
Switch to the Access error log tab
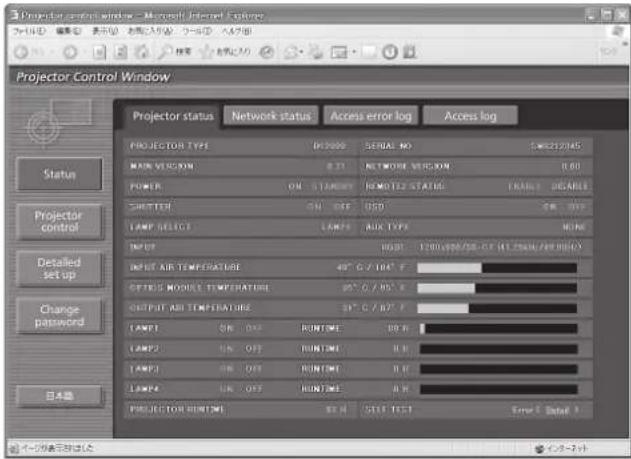(371, 116)
